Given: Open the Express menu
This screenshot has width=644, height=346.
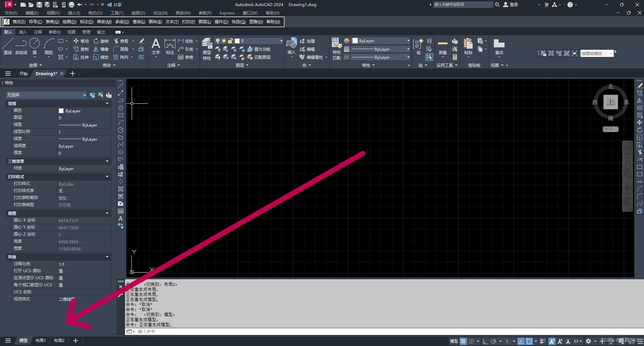Looking at the screenshot, I should point(227,13).
